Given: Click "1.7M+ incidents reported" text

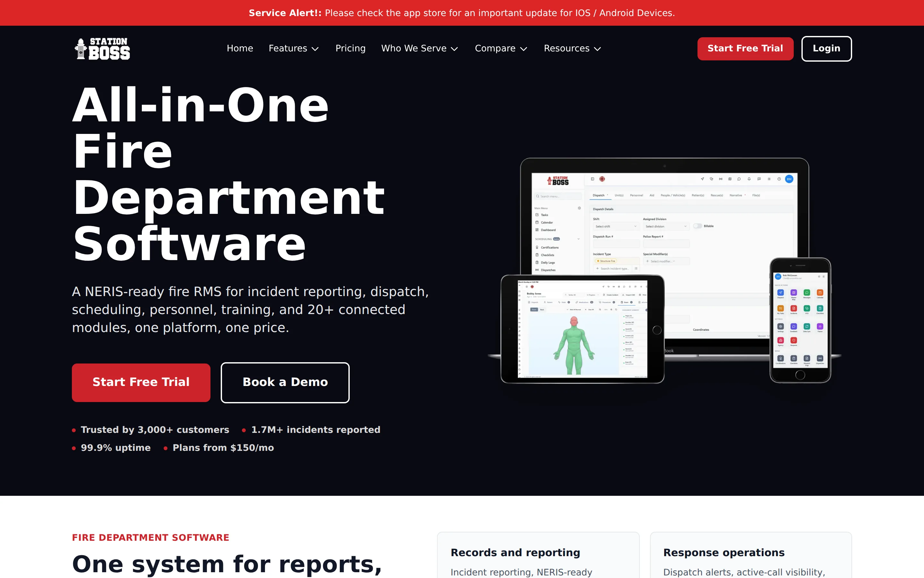Looking at the screenshot, I should [316, 430].
